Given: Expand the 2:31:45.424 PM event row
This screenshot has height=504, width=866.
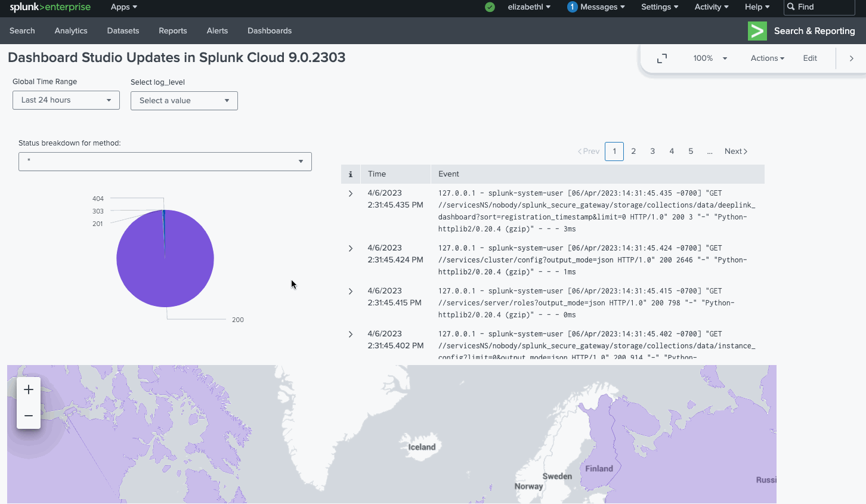Looking at the screenshot, I should 351,248.
